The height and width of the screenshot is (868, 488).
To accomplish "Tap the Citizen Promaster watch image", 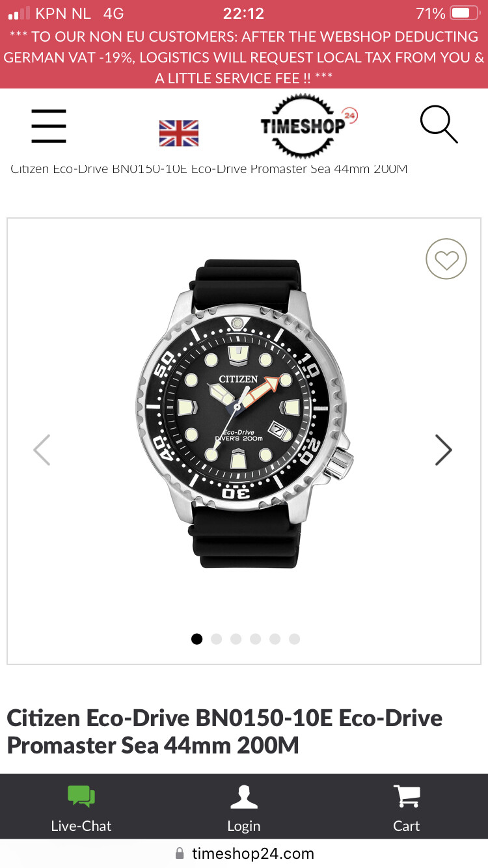I will pos(245,414).
